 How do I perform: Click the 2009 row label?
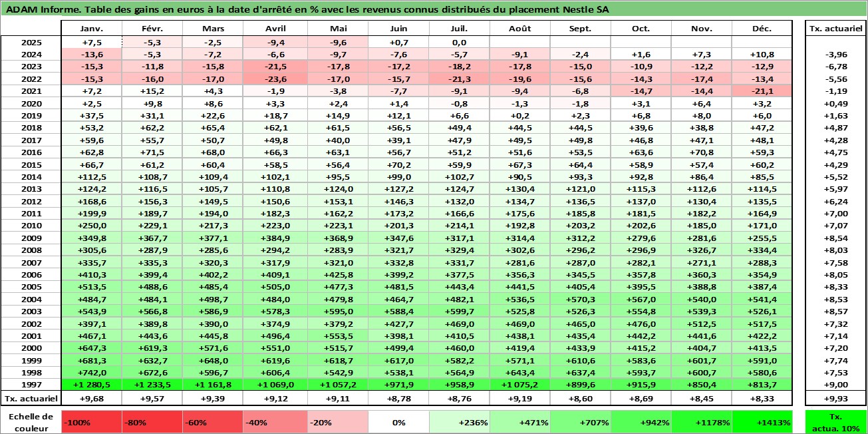[x=31, y=238]
